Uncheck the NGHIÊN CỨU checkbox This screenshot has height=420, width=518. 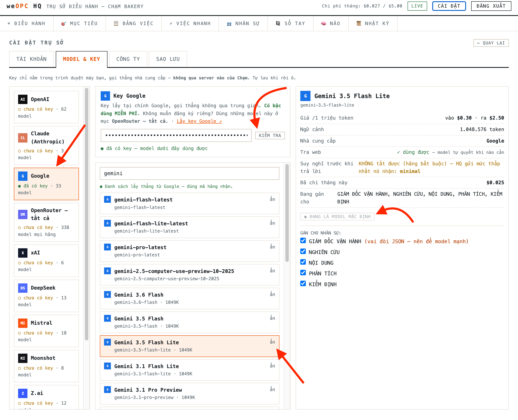click(x=303, y=251)
